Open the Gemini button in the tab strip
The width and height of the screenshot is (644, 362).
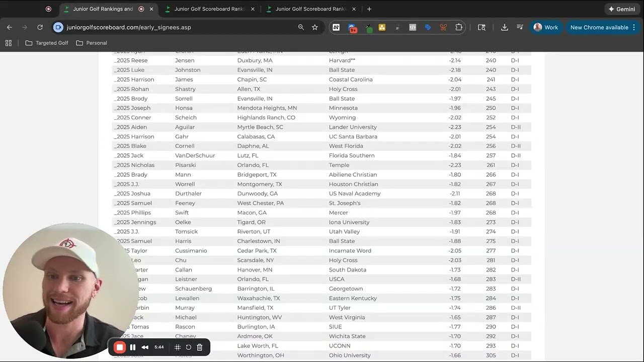click(622, 9)
